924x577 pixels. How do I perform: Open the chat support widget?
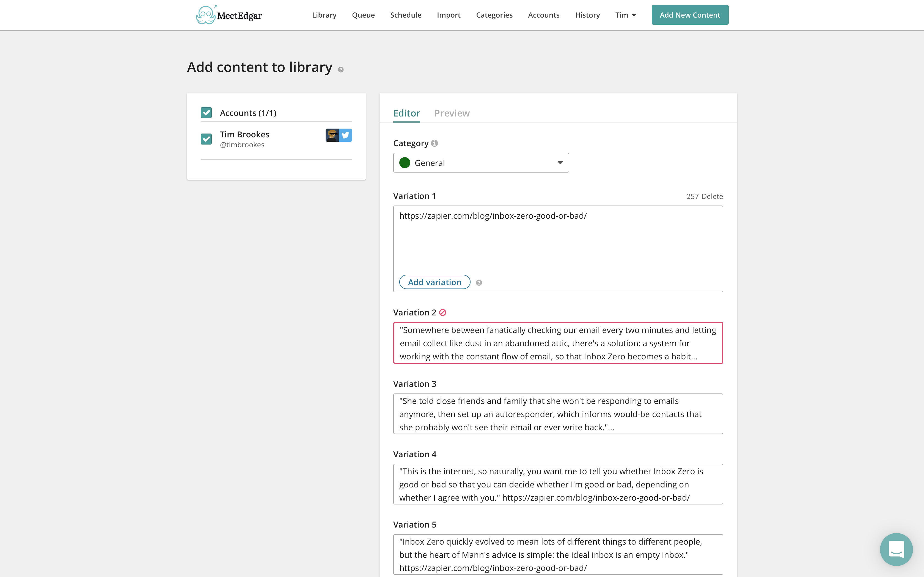tap(896, 549)
